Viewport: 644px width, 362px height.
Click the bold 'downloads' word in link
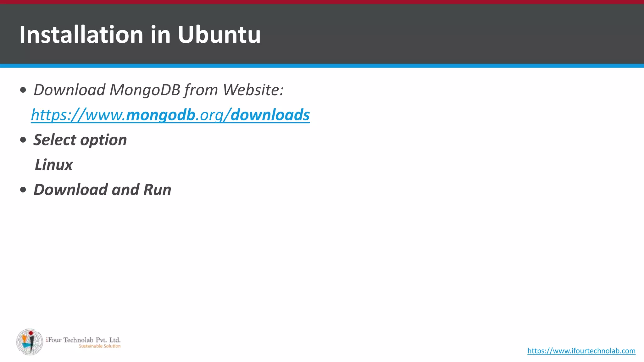[270, 115]
